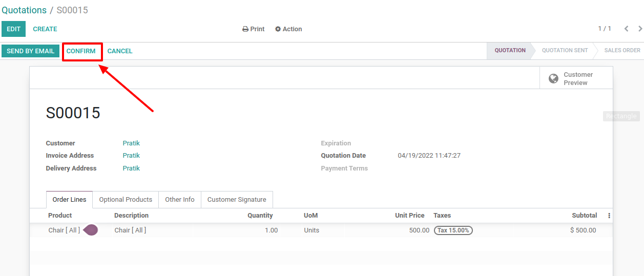644x276 pixels.
Task: Switch to the Optional Products tab
Action: coord(126,200)
